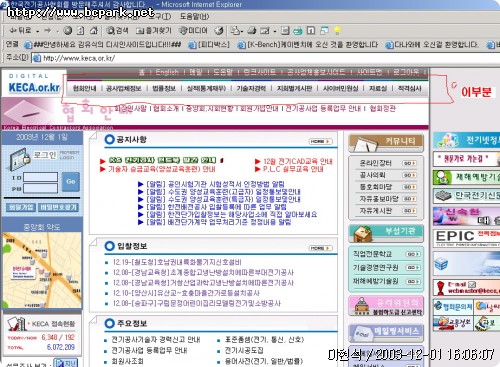Open the 공인시험기관 시험성적서 인정방법 알림 notice

(x=215, y=184)
